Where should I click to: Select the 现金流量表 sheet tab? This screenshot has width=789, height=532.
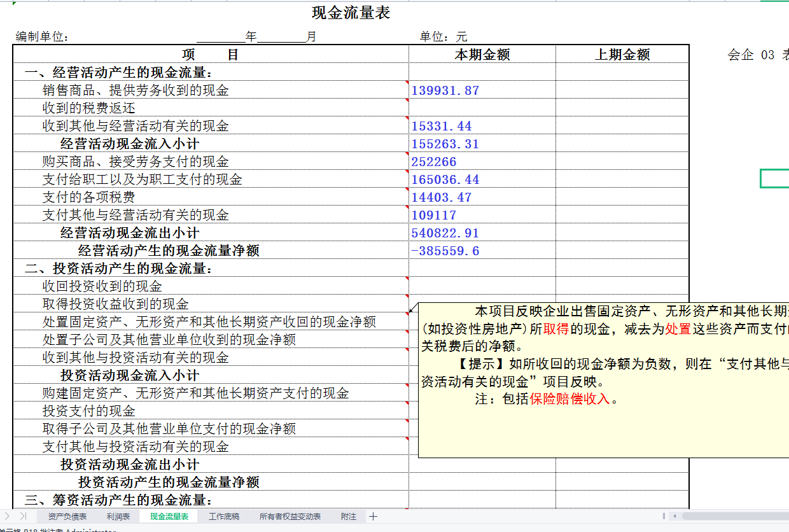click(169, 516)
